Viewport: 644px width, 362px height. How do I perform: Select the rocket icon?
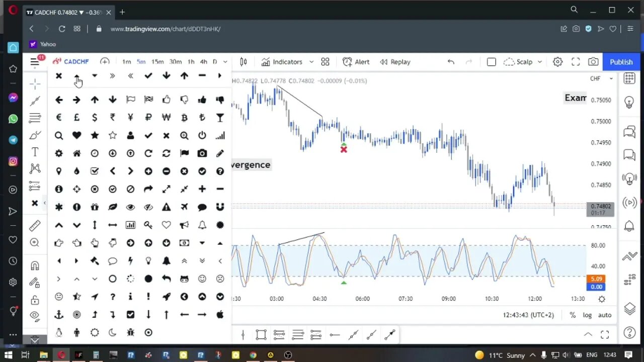click(x=166, y=297)
